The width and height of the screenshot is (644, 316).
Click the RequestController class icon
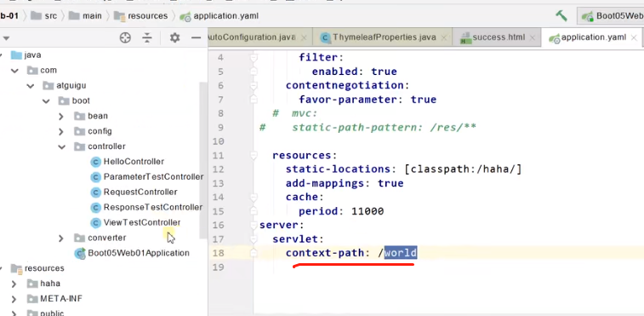(x=95, y=192)
